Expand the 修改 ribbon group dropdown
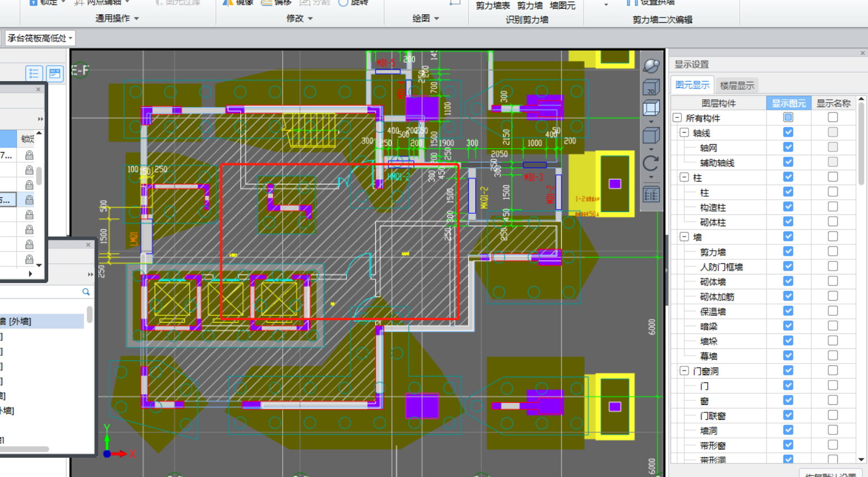 tap(310, 19)
